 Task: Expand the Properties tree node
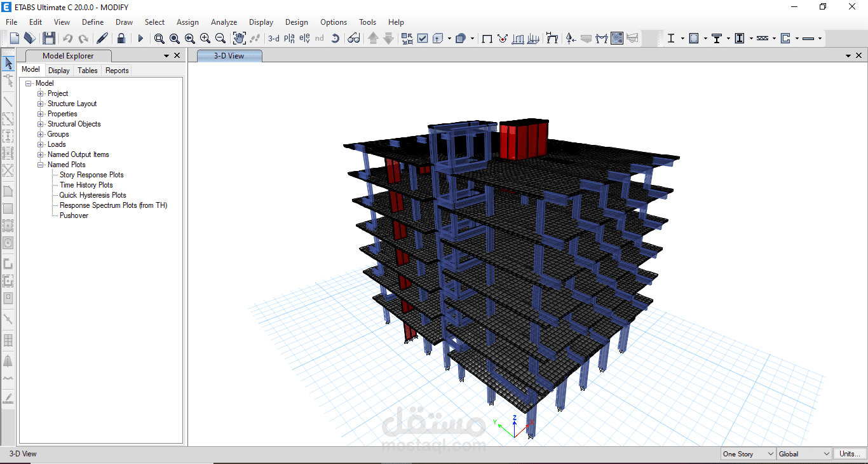click(41, 114)
